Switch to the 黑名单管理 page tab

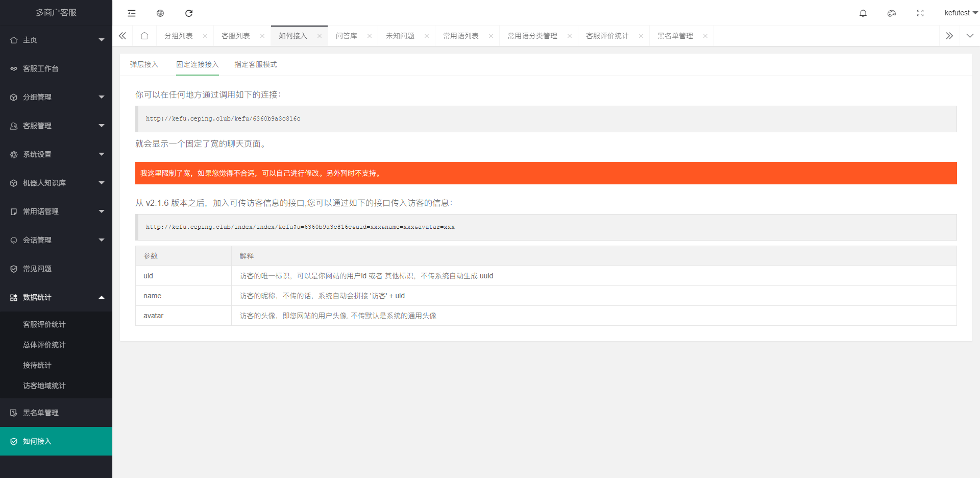pyautogui.click(x=675, y=36)
